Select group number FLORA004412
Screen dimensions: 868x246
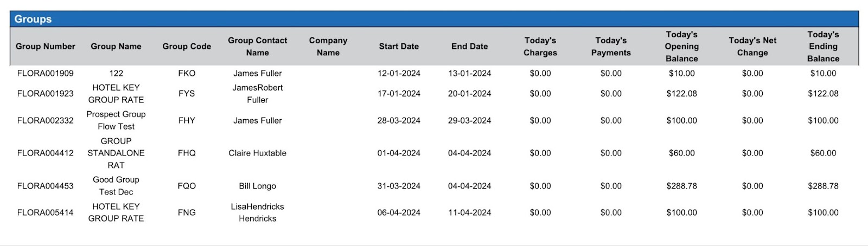pyautogui.click(x=46, y=153)
